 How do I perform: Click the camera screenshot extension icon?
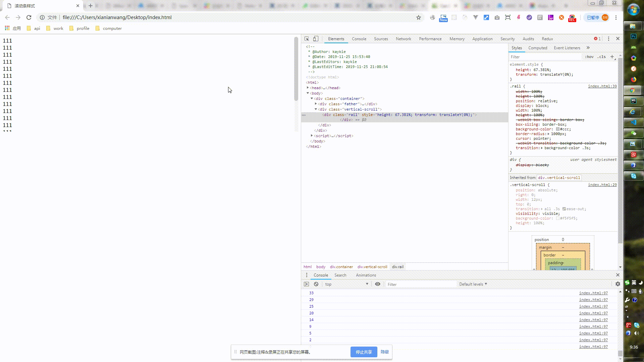[497, 17]
